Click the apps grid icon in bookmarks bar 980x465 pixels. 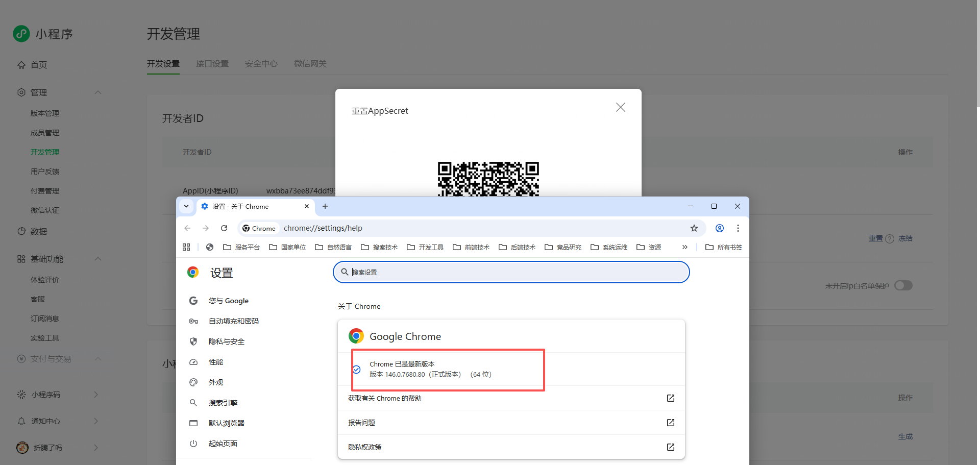pyautogui.click(x=186, y=247)
